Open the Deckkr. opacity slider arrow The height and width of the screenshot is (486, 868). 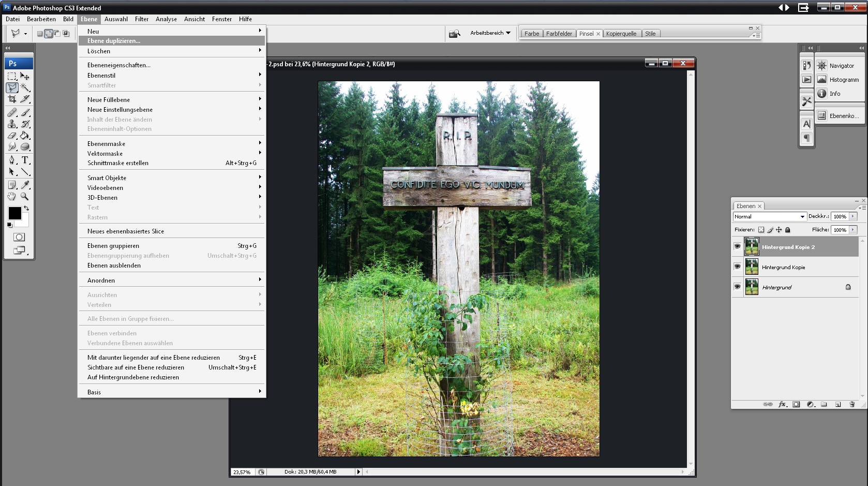853,216
